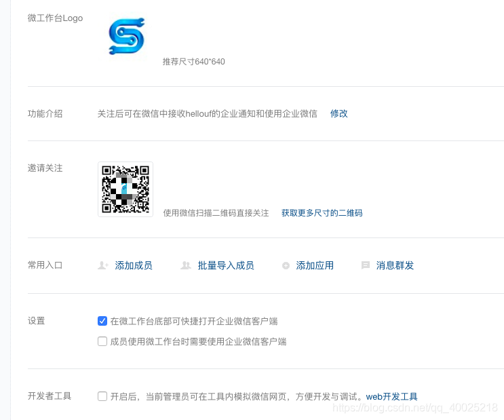Image resolution: width=504 pixels, height=420 pixels.
Task: Click the message broadcast chat icon
Action: tap(366, 265)
